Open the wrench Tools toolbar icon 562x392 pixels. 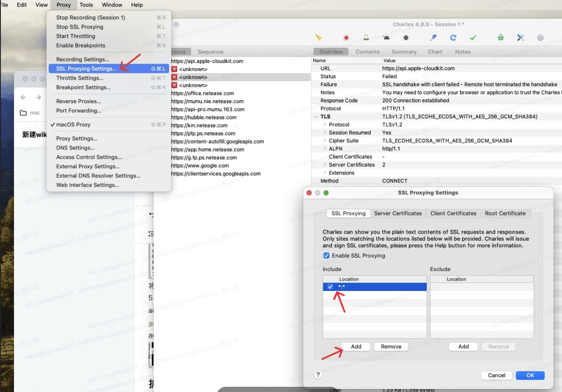coord(520,38)
